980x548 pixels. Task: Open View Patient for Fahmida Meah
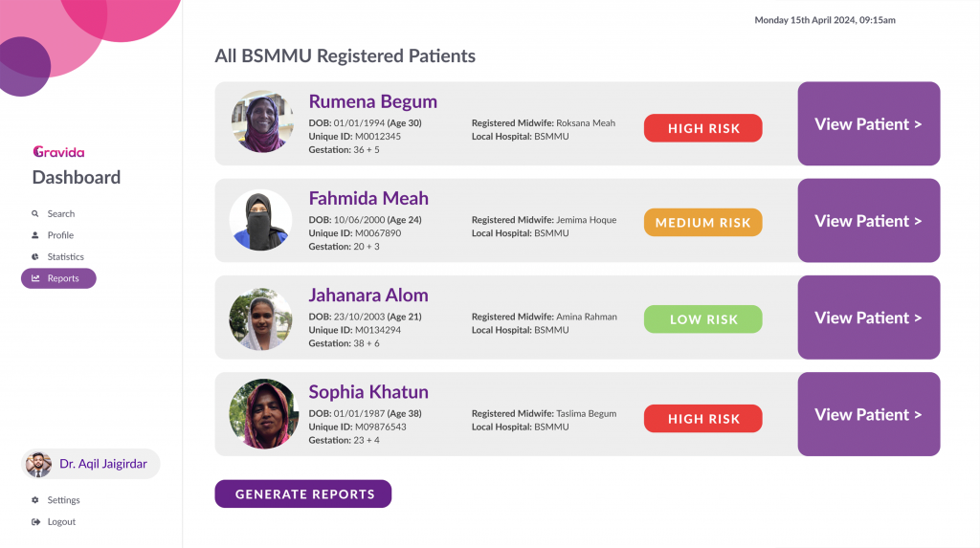(x=868, y=221)
